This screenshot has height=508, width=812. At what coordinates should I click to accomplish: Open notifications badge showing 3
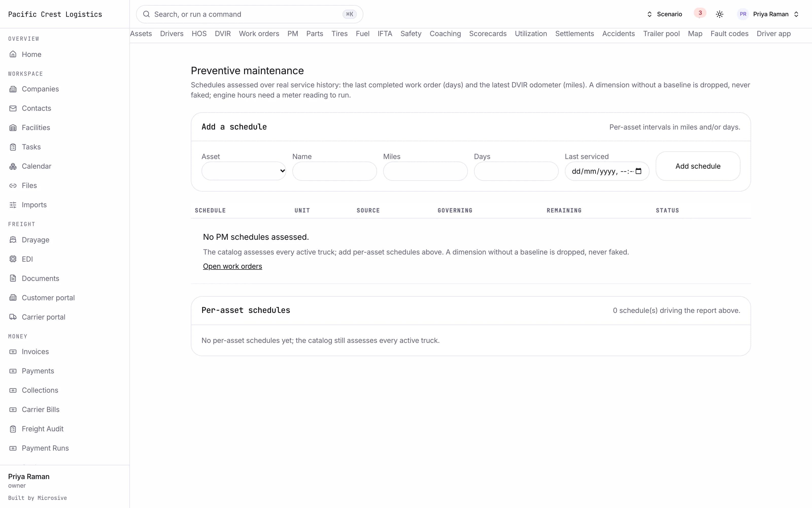700,13
